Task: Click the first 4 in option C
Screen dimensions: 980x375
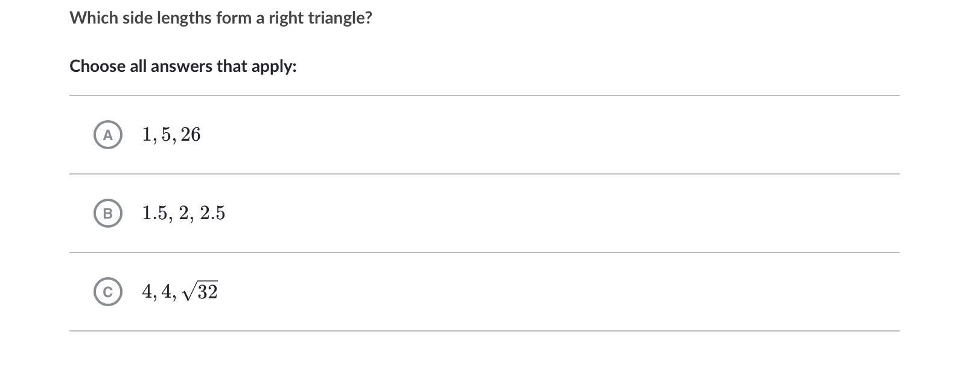Action: coord(147,292)
